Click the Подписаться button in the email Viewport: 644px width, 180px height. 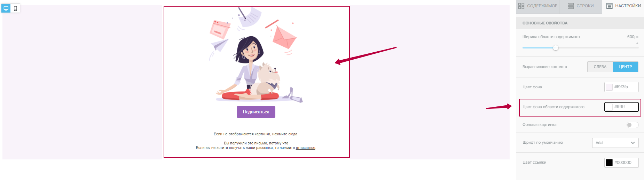tap(256, 112)
